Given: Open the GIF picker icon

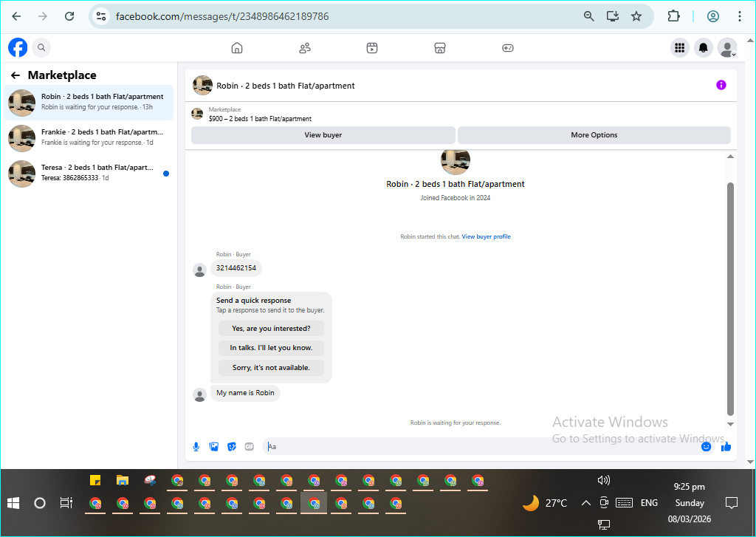Looking at the screenshot, I should [x=250, y=447].
